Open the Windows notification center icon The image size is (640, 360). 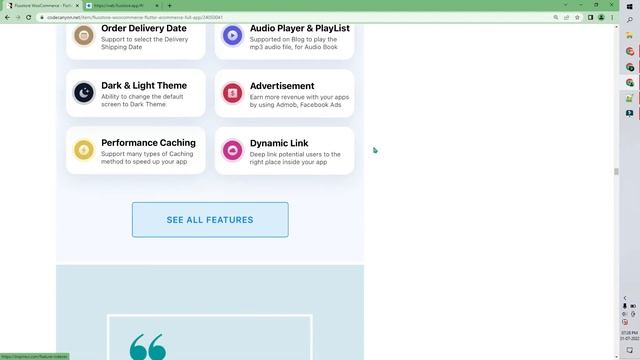click(x=629, y=350)
